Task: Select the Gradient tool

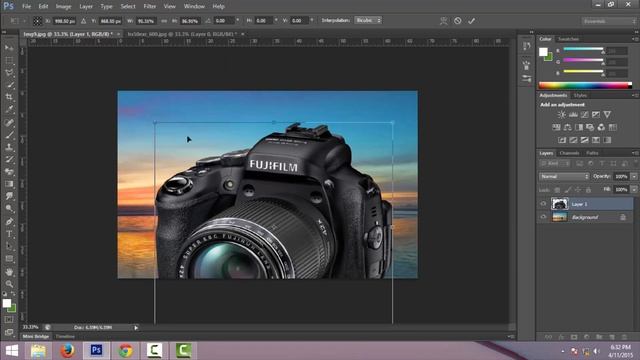Action: coord(9,184)
